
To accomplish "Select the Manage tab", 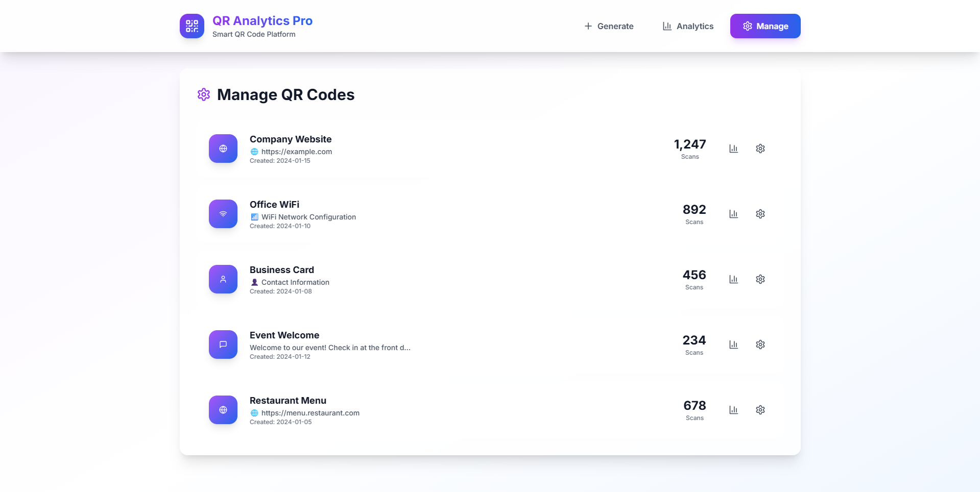I will [765, 26].
